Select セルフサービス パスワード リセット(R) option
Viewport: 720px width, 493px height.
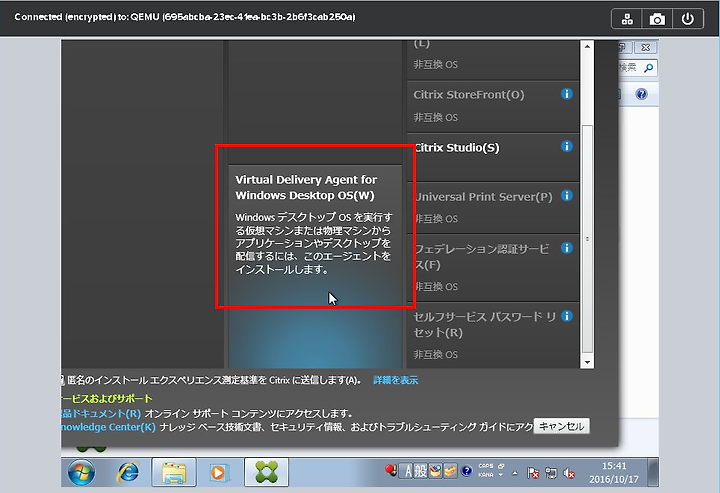[x=493, y=335]
